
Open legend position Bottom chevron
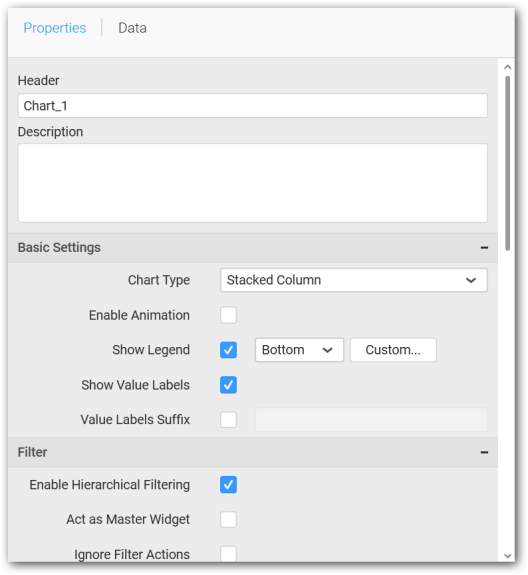[327, 350]
